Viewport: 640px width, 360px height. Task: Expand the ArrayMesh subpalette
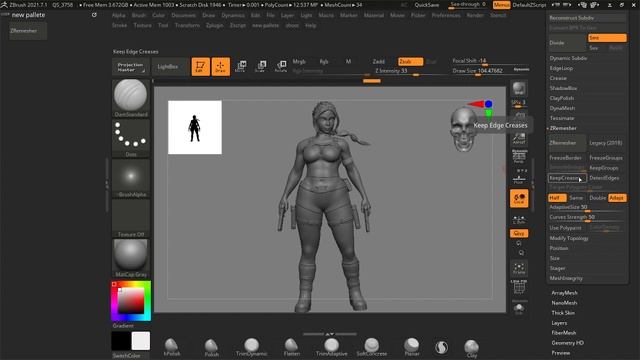pos(564,293)
